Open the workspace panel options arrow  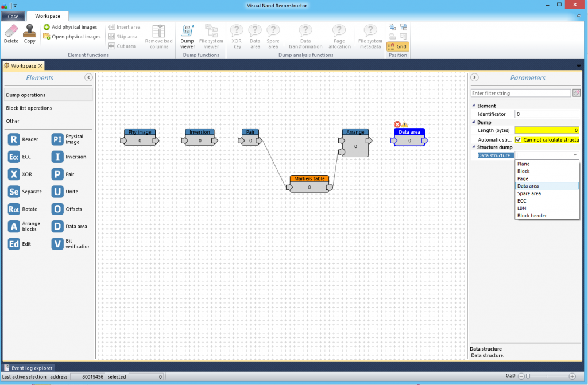[579, 65]
